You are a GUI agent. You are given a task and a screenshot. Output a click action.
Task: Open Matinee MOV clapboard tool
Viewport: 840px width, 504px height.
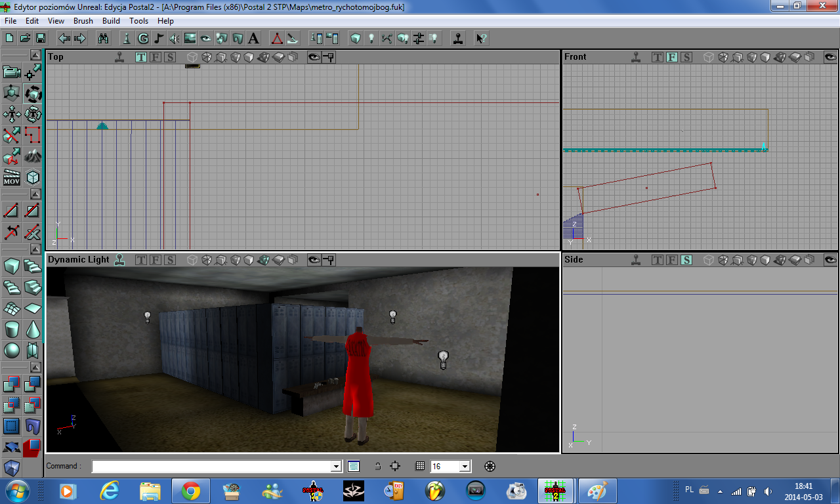(12, 177)
